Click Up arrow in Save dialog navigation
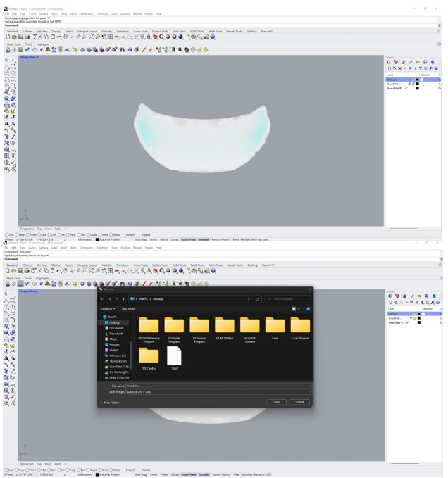Screen dimensions: 448x478 (123, 299)
